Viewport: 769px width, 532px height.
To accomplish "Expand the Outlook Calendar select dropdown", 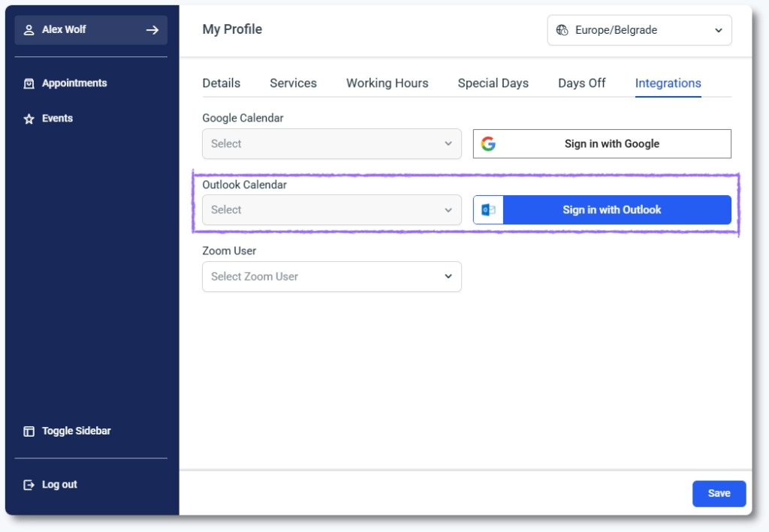I will [331, 210].
